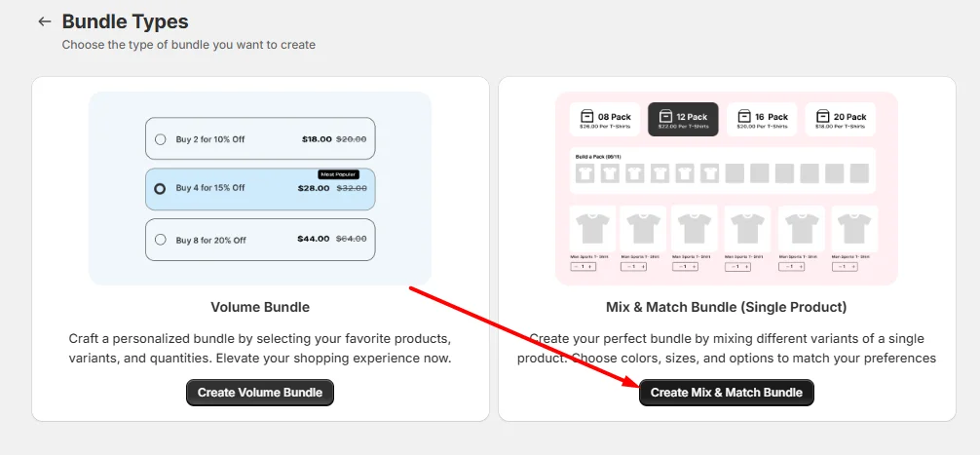Decrease quantity of the last t-shirt with minus
Viewport: 980px width, 455px height.
[838, 267]
